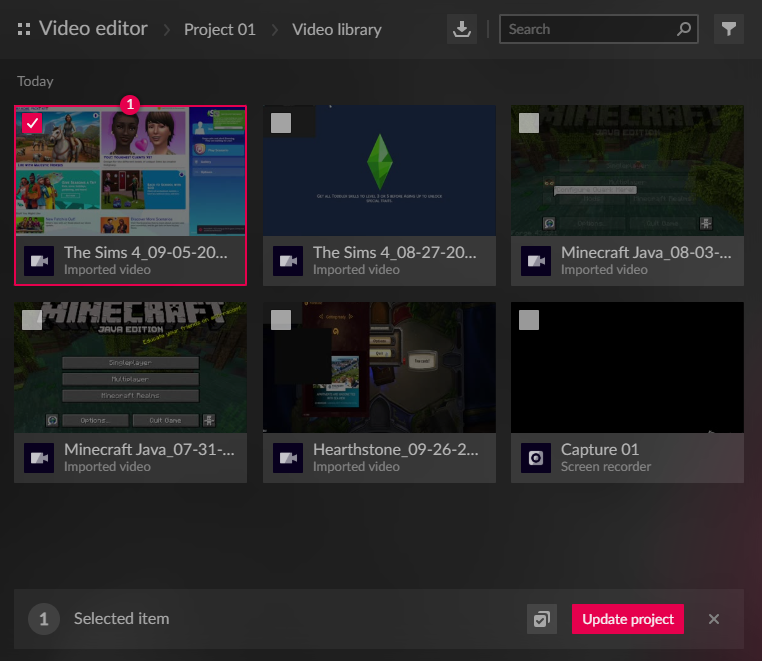
Task: Open the filter funnel icon
Action: 728,29
